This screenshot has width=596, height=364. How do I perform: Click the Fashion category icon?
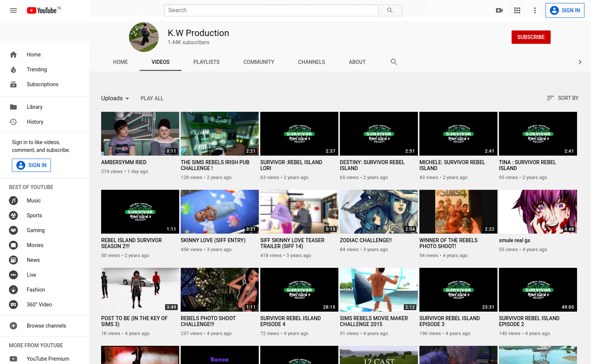pyautogui.click(x=13, y=290)
